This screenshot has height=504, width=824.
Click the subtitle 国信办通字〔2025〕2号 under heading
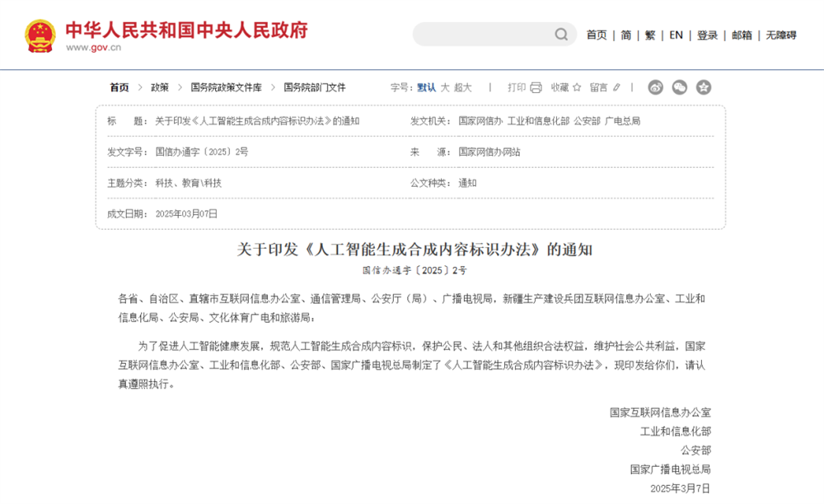click(x=414, y=270)
